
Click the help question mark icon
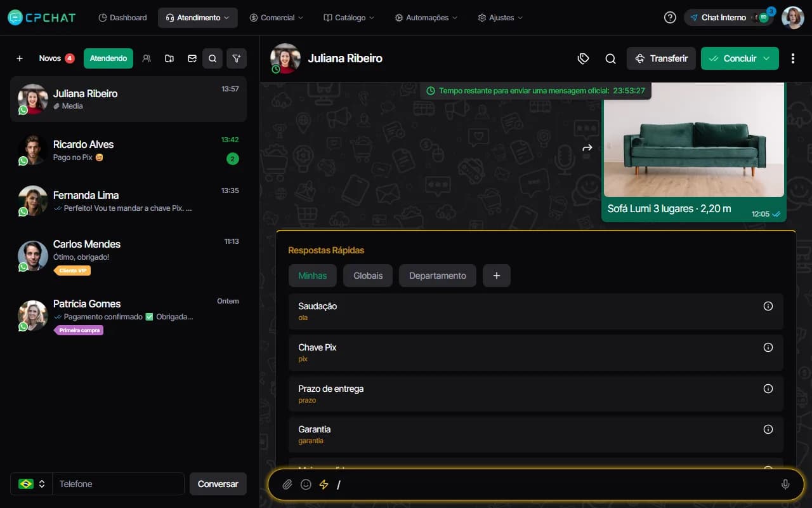point(670,18)
